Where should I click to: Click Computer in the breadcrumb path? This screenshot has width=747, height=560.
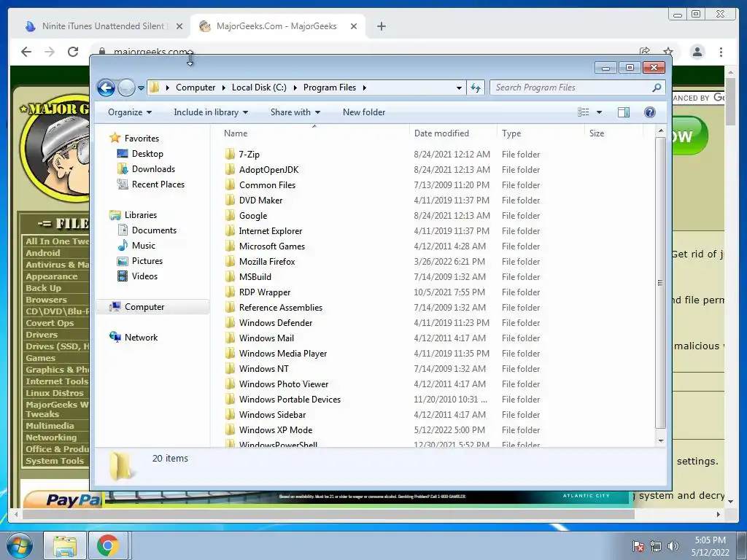point(196,87)
